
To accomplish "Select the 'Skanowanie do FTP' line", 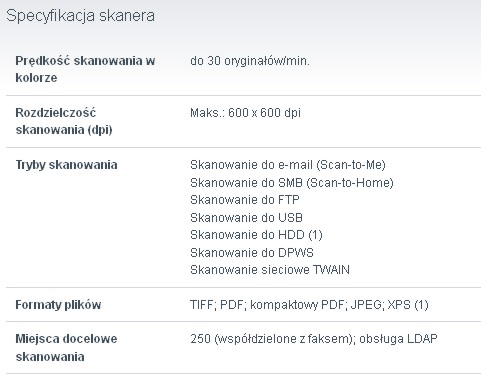I will 245,200.
